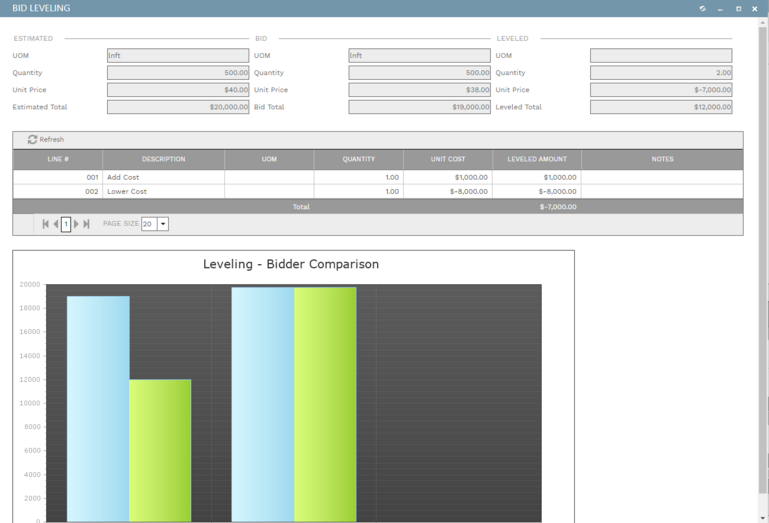Click the Refresh button above the grid
769x523 pixels.
46,140
